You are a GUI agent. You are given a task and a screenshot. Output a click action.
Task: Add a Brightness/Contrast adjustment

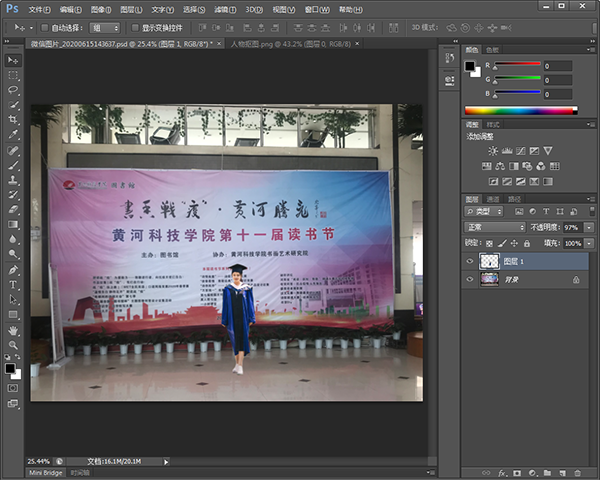[492, 150]
